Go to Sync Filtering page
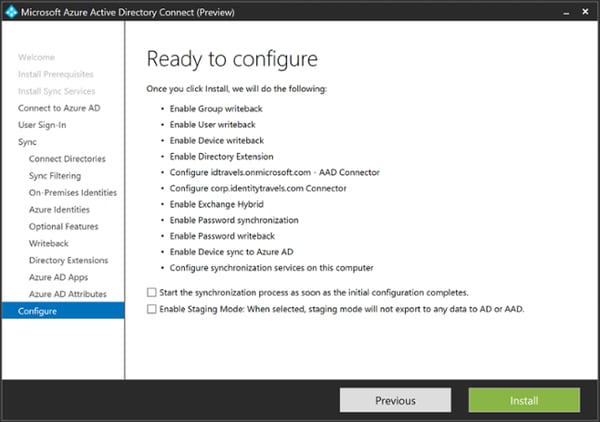The image size is (600, 422). coord(55,176)
